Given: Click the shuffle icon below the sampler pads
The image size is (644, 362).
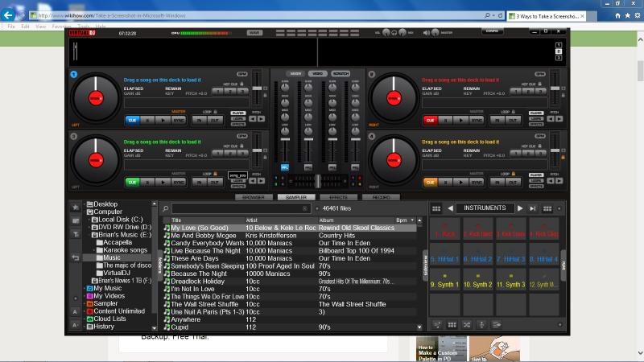Looking at the screenshot, I should 464,324.
